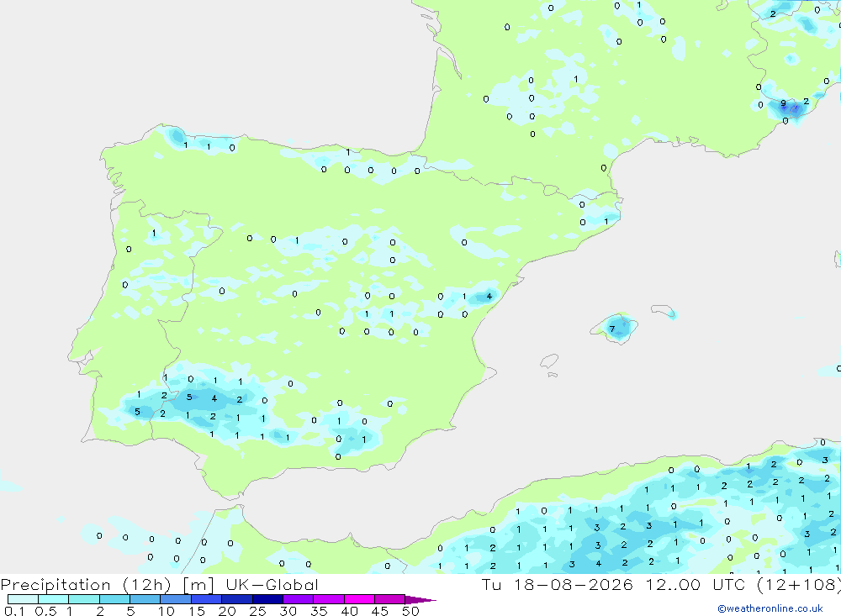Click the '10' legend label
Image resolution: width=841 pixels, height=616 pixels.
click(x=167, y=611)
